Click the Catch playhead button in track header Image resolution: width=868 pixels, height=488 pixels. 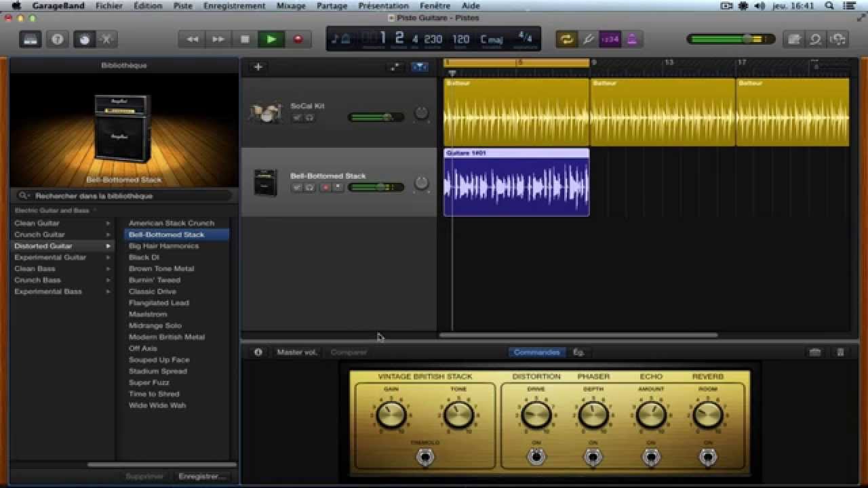tap(395, 67)
